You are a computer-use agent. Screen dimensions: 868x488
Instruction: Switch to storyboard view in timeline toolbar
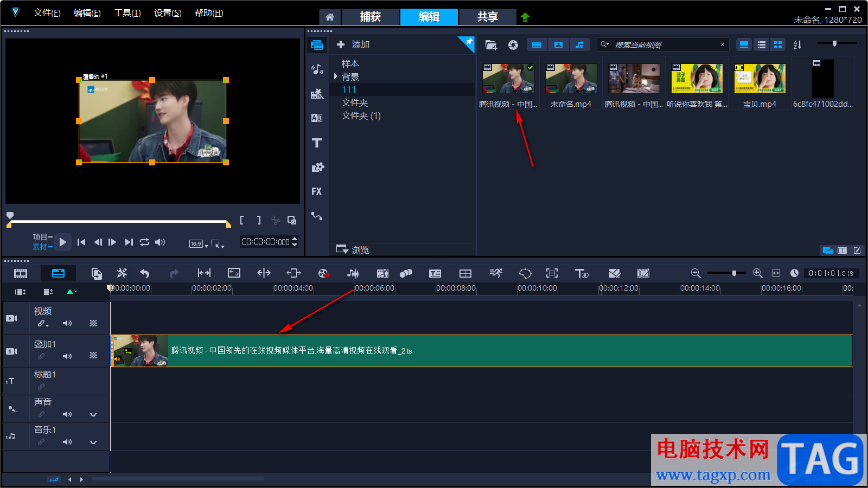coord(21,273)
